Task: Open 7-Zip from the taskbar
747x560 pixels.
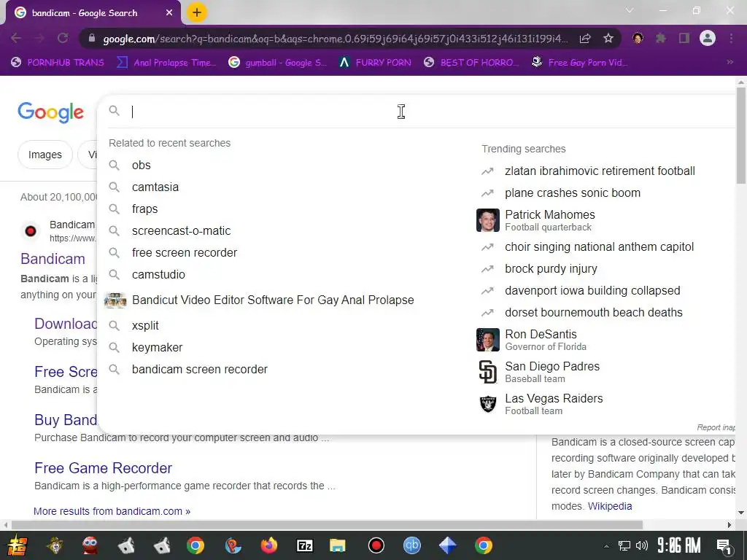Action: coord(304,545)
